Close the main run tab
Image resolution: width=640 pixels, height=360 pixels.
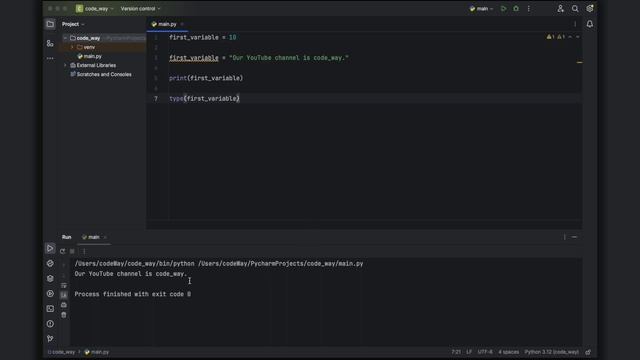(105, 237)
